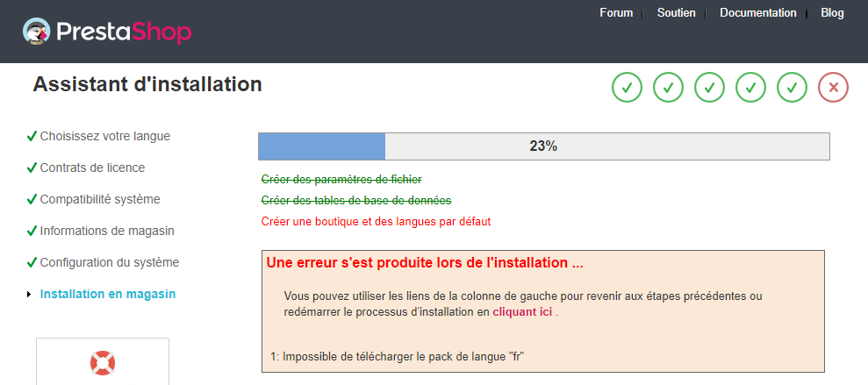
Task: Restart installation via cliquant ici link
Action: tap(522, 312)
